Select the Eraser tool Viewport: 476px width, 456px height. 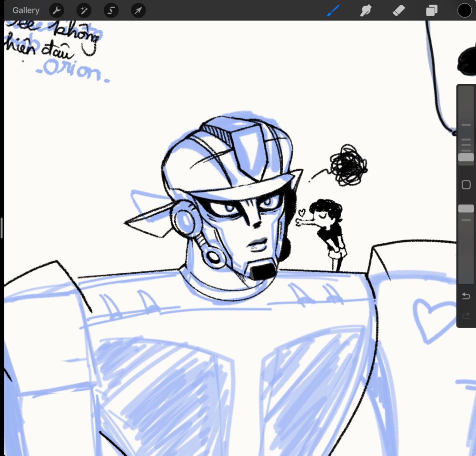click(x=398, y=10)
